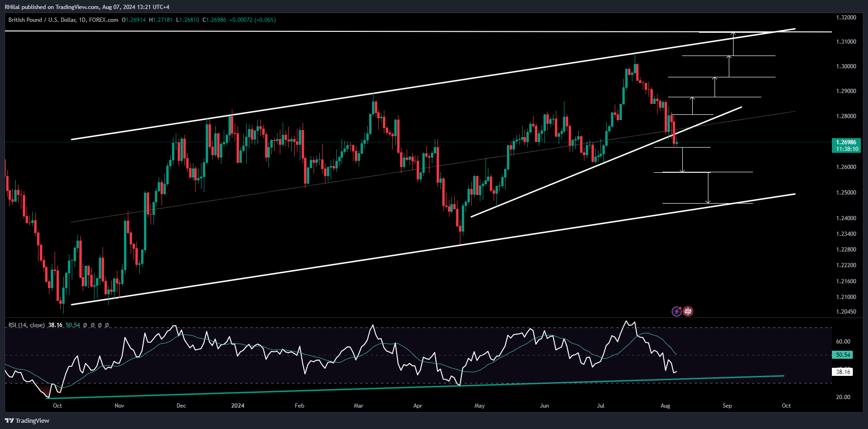The image size is (868, 429).
Task: Click the 20.00 RSI axis label
Action: pyautogui.click(x=843, y=397)
